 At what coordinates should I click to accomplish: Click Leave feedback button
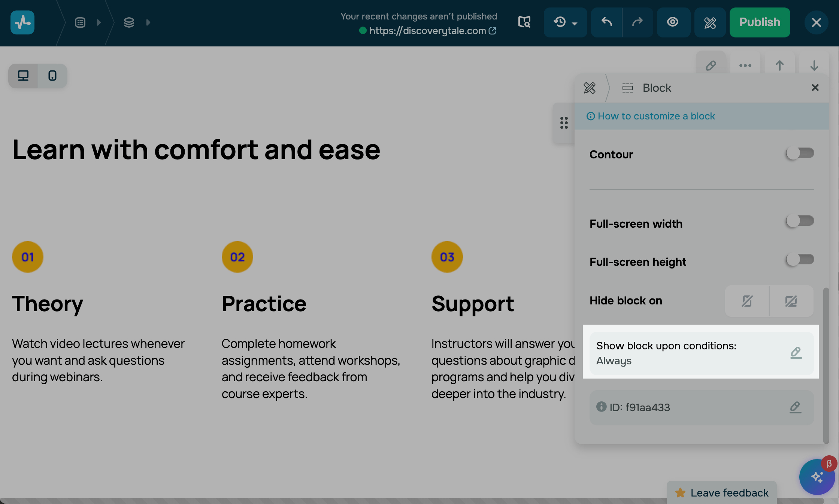click(722, 493)
